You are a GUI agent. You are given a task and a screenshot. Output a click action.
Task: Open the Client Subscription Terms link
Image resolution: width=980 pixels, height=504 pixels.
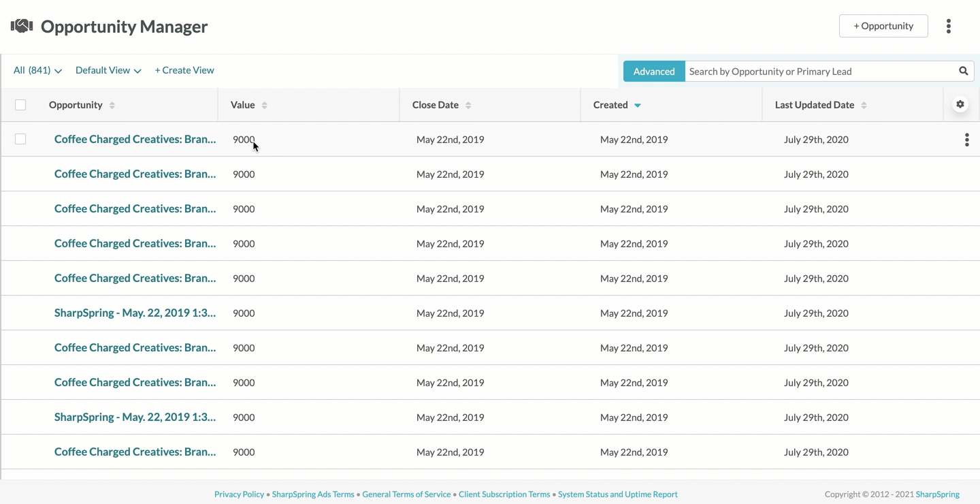point(504,494)
